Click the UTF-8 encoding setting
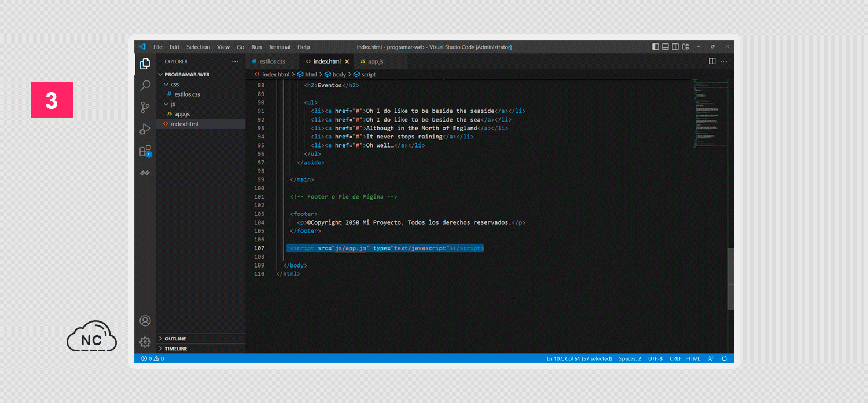 [655, 359]
